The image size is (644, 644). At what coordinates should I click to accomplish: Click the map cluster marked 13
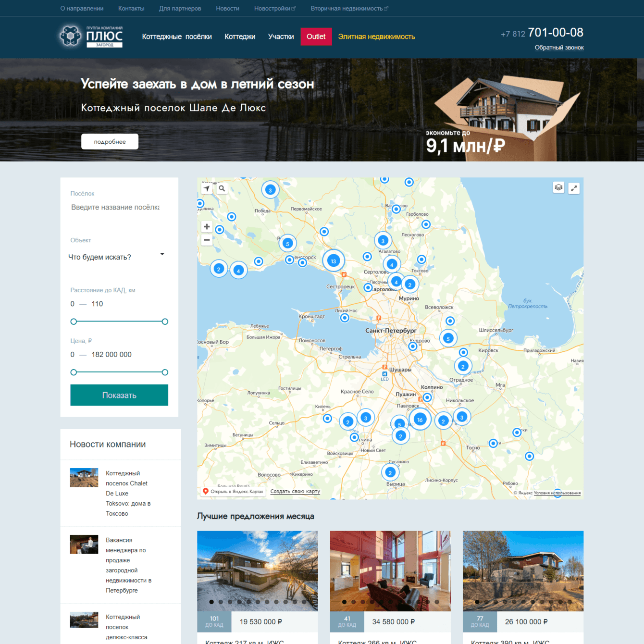click(334, 261)
